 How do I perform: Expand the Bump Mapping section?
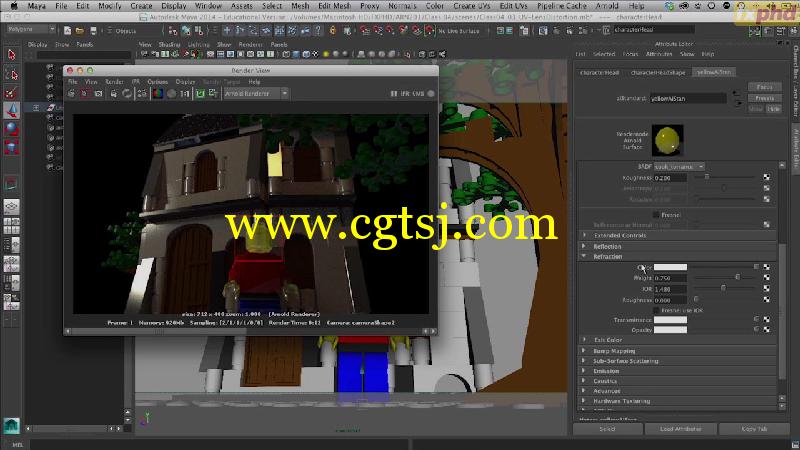tap(585, 351)
